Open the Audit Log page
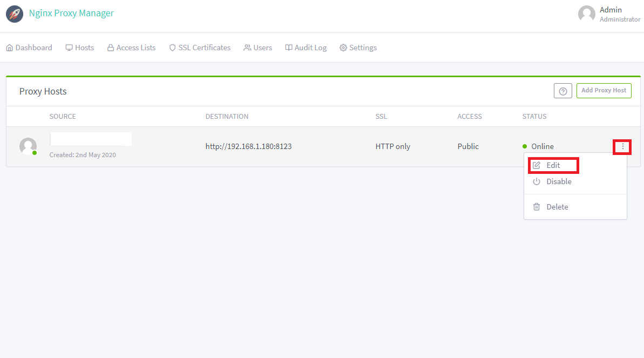644x358 pixels. click(x=306, y=48)
